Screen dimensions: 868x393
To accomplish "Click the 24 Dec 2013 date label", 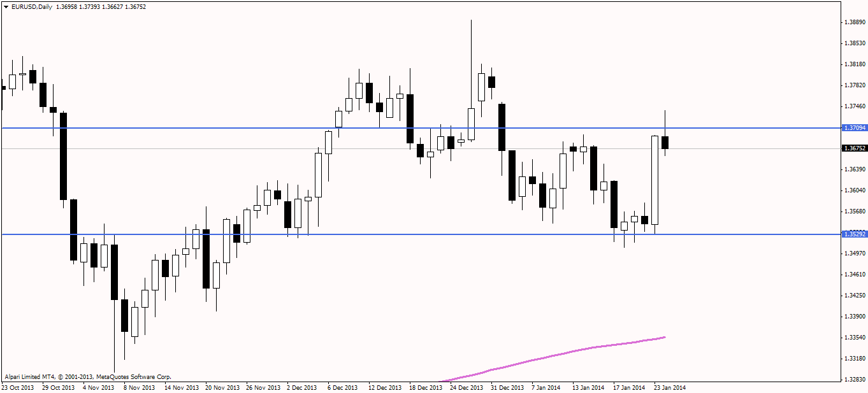I will (467, 387).
